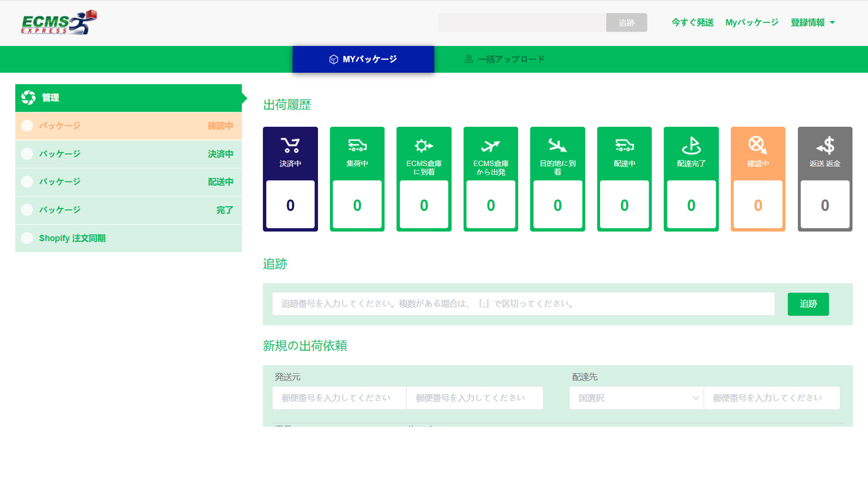Select the circle beside パッケージ 確認中
This screenshot has width=868, height=488.
point(27,126)
